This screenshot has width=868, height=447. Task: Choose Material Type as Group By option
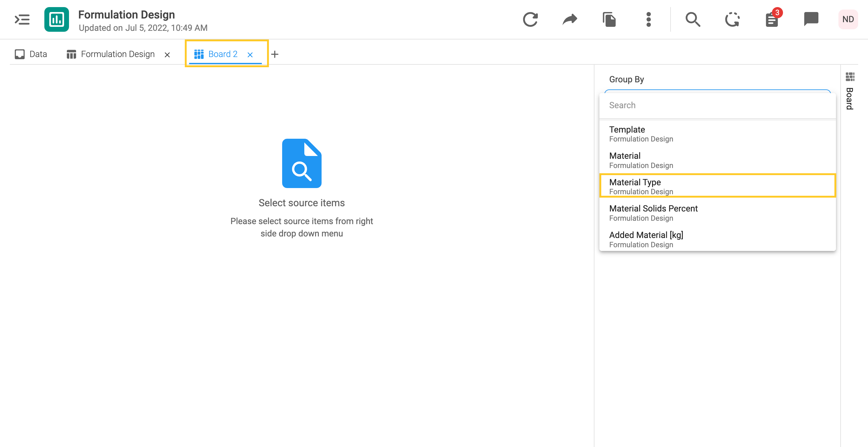pyautogui.click(x=717, y=187)
